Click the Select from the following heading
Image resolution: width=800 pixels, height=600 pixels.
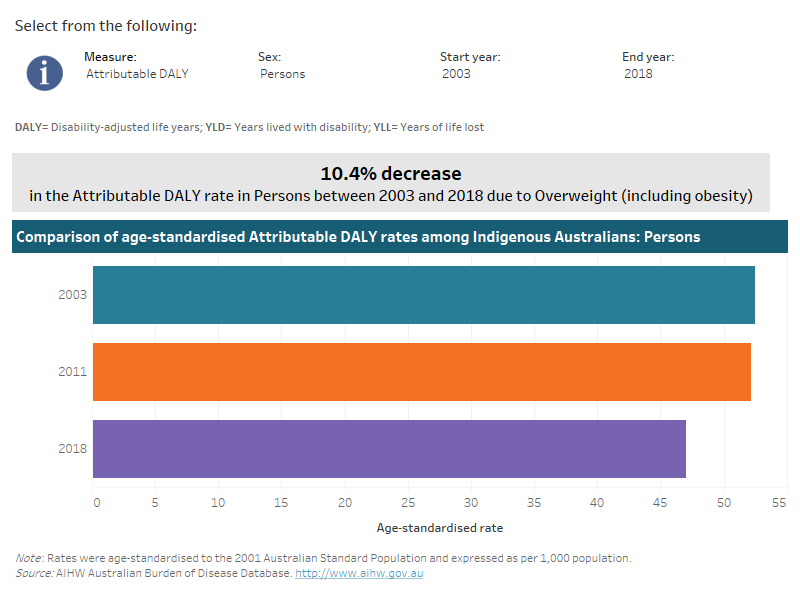click(x=103, y=25)
